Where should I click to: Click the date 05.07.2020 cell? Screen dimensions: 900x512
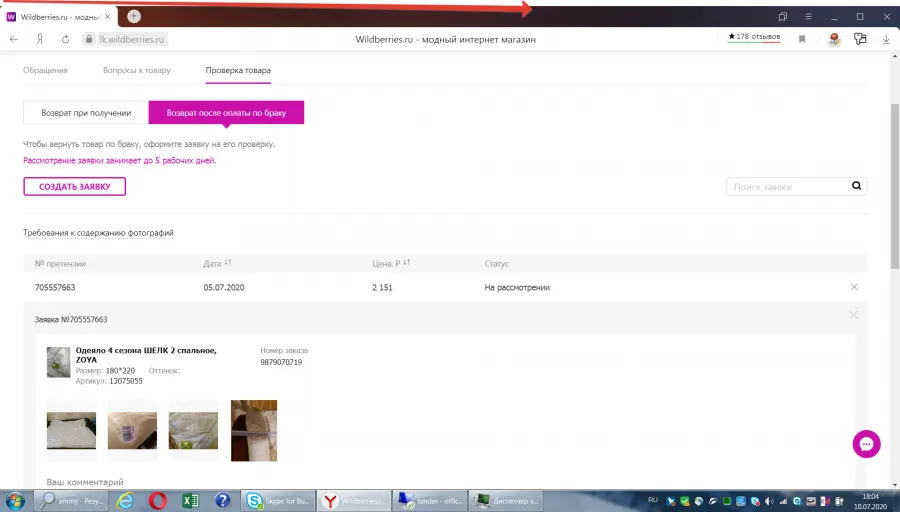pos(224,287)
